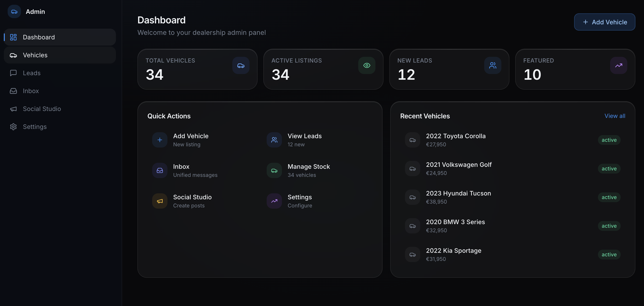Viewport: 644px width, 306px height.
Task: Click the purple trend icon beside Settings action
Action: pyautogui.click(x=274, y=201)
